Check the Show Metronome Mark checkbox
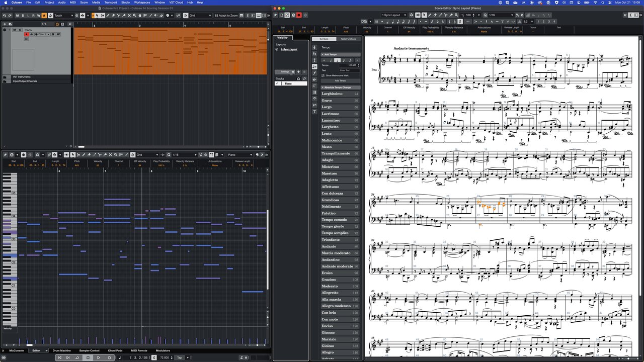 tap(323, 75)
